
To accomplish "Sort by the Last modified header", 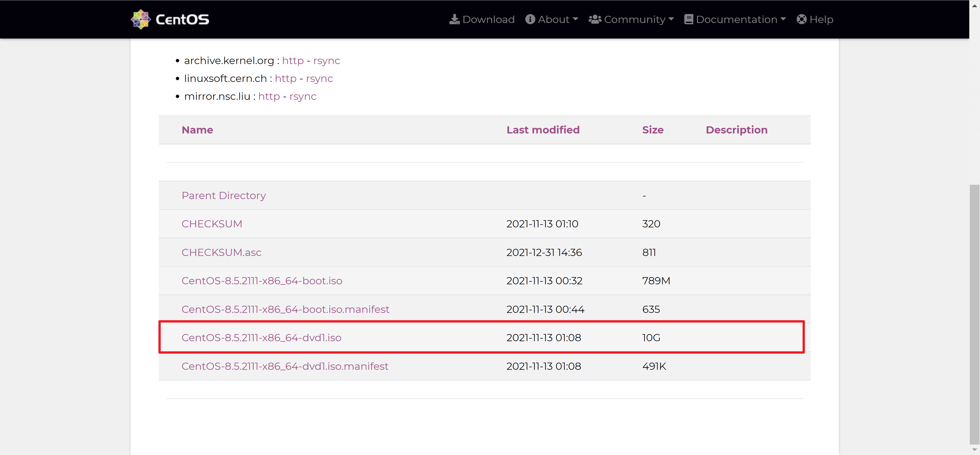I will tap(543, 130).
